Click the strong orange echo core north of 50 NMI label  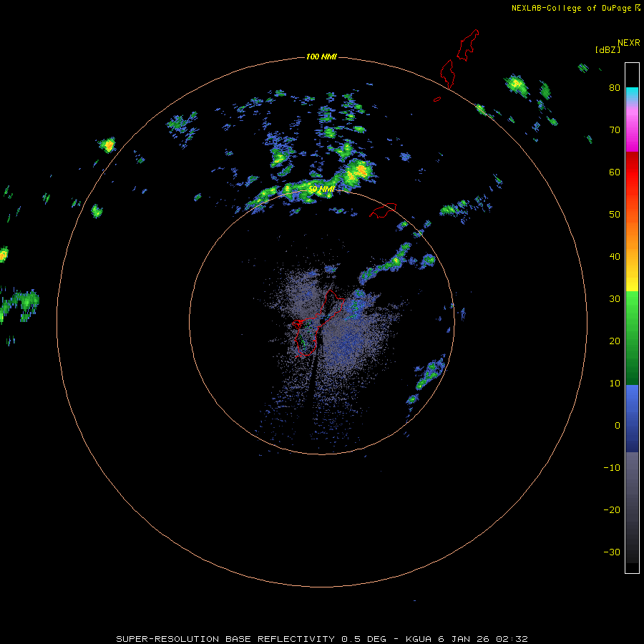(361, 169)
